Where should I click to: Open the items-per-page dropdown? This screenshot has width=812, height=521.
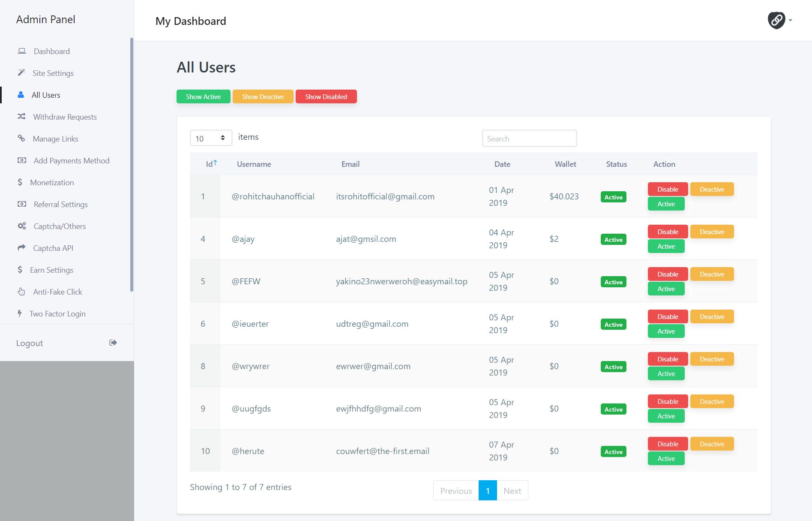(211, 138)
